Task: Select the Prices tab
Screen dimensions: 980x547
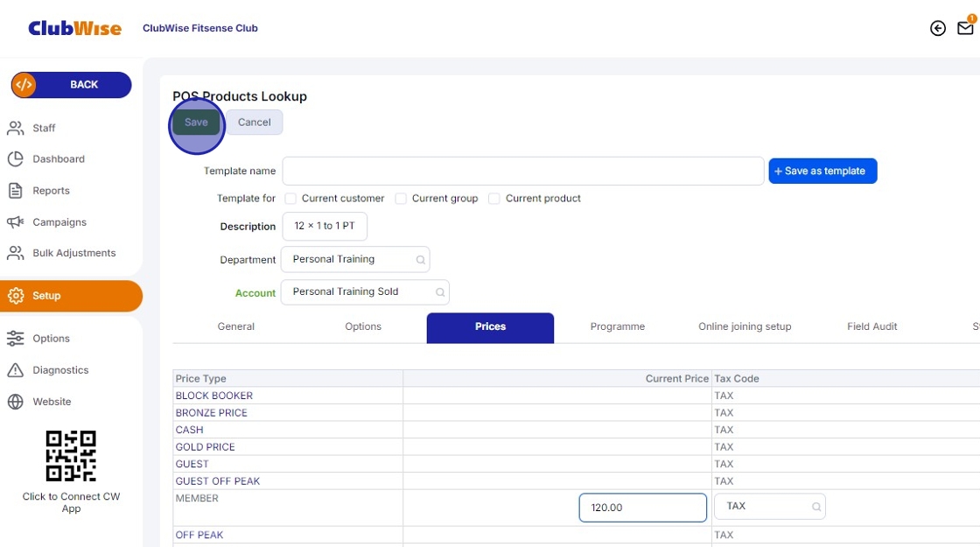Action: pos(490,327)
